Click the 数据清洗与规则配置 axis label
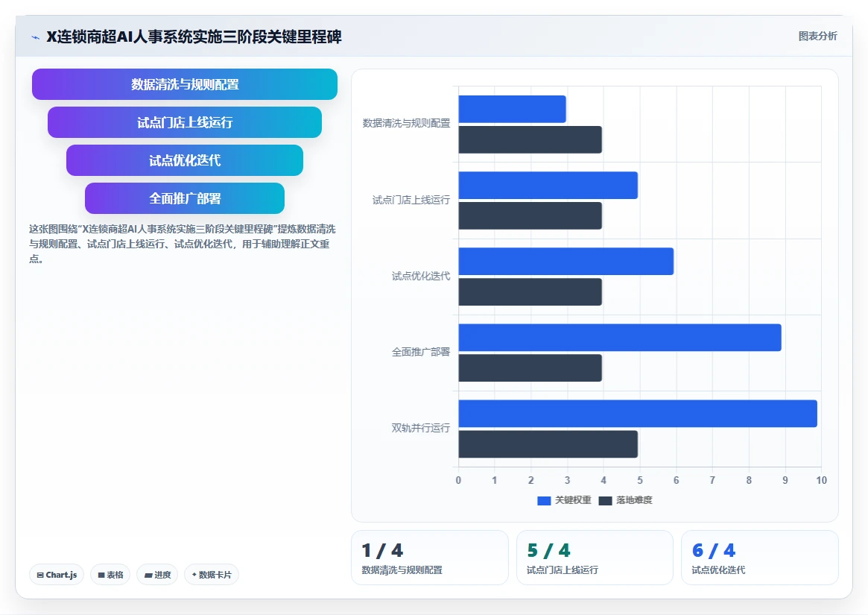Screen dimensions: 868x615 (x=406, y=123)
